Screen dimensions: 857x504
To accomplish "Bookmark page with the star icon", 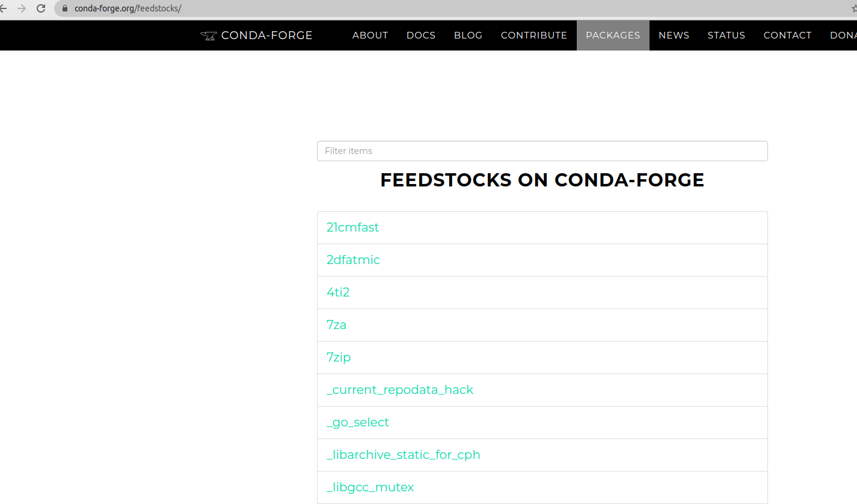I will 853,8.
